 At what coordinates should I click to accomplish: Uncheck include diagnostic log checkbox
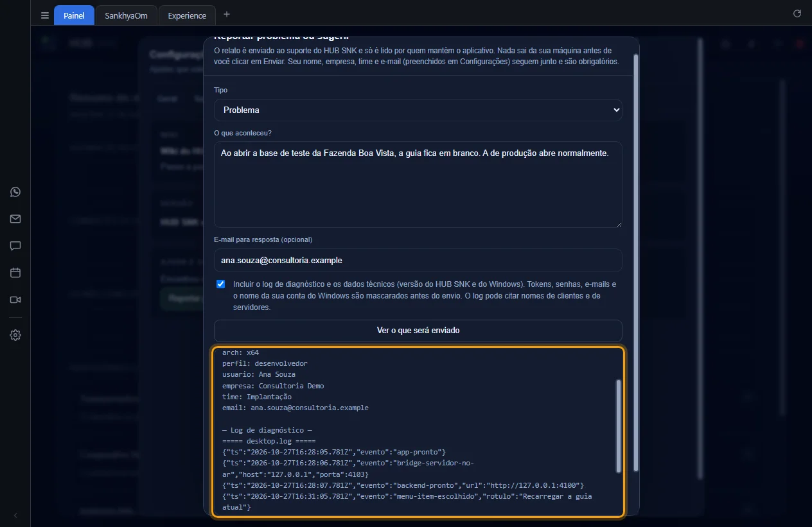221,284
